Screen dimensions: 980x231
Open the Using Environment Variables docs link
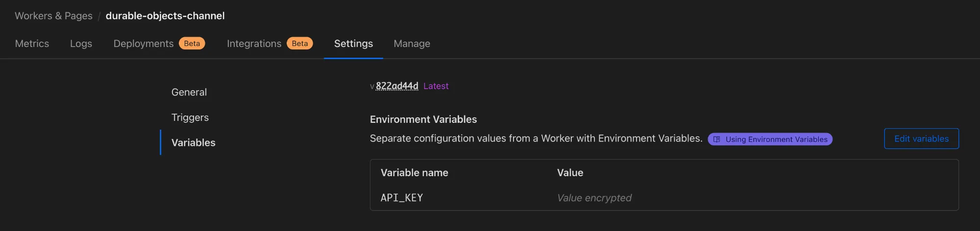click(770, 139)
